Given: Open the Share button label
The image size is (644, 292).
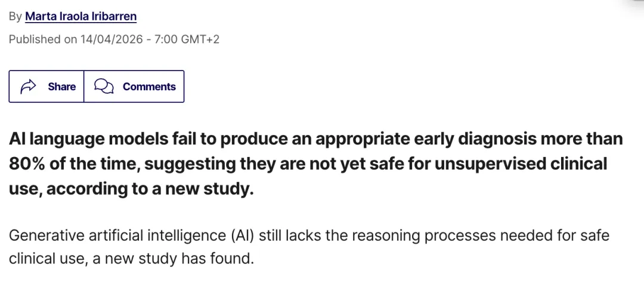Looking at the screenshot, I should pos(61,87).
